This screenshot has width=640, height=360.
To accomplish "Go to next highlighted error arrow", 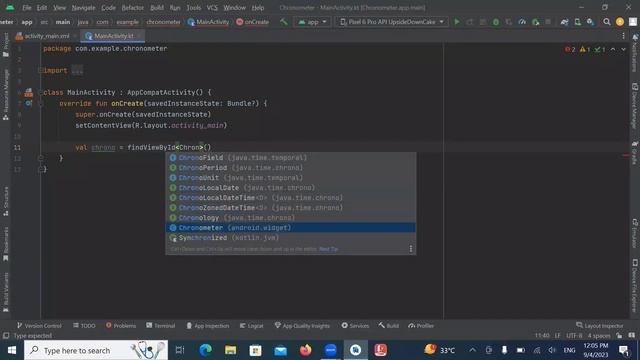I will click(623, 49).
